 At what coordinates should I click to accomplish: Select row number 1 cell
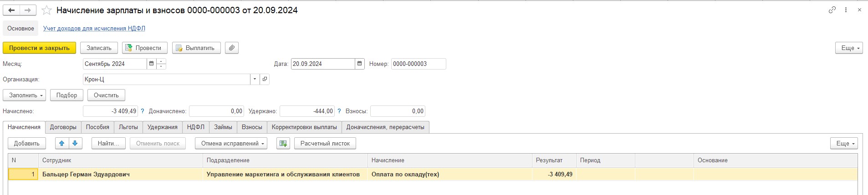click(23, 174)
